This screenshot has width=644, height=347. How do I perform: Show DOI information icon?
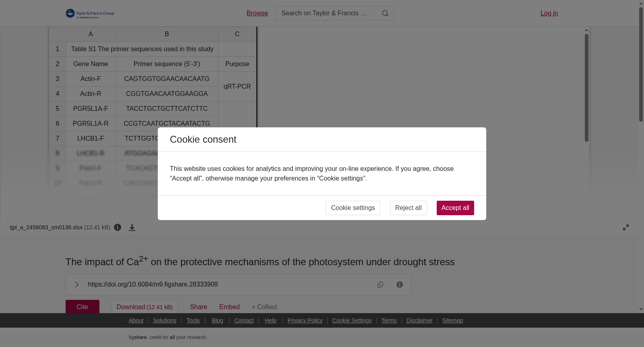400,285
